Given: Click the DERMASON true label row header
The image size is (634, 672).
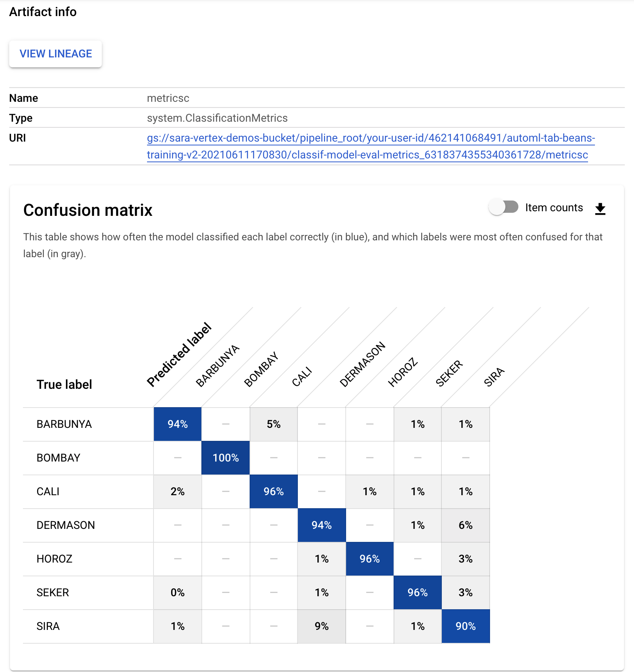Looking at the screenshot, I should pos(65,525).
